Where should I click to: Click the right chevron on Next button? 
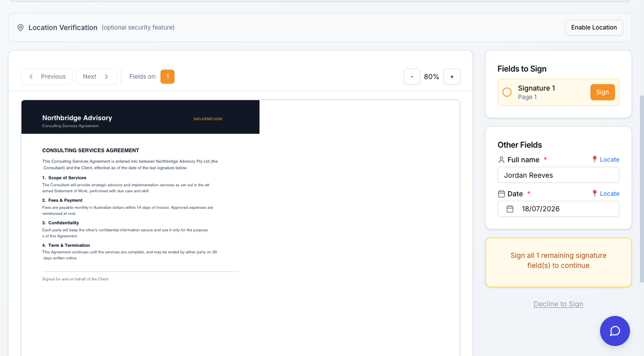coord(106,77)
